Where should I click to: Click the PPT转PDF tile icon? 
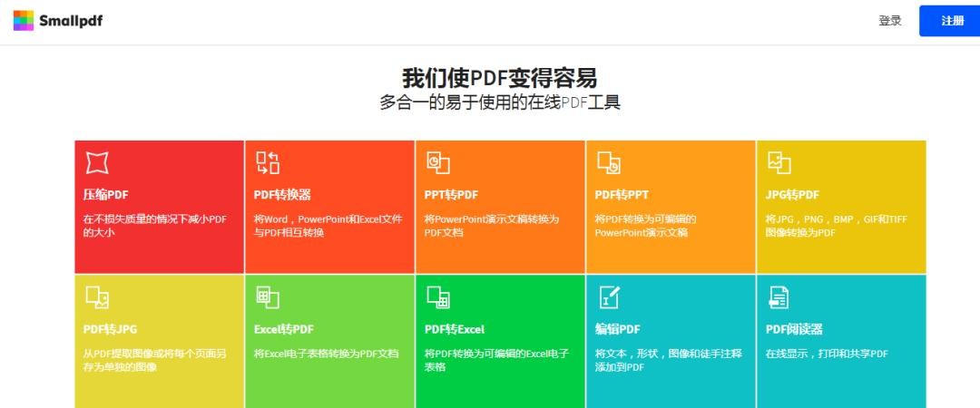pyautogui.click(x=438, y=162)
